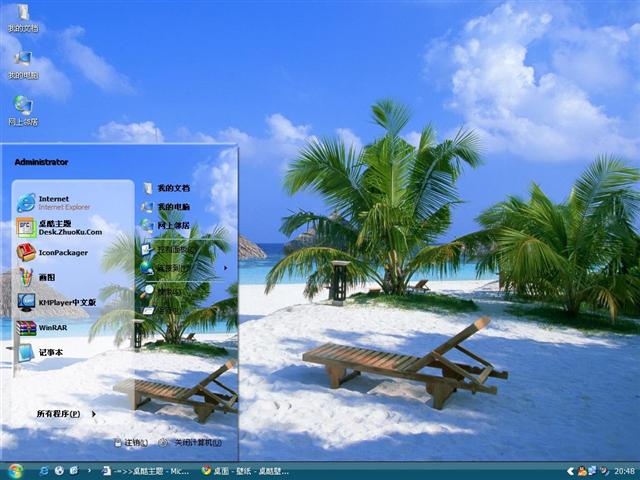Expand hidden system tray icons arrow

point(570,472)
